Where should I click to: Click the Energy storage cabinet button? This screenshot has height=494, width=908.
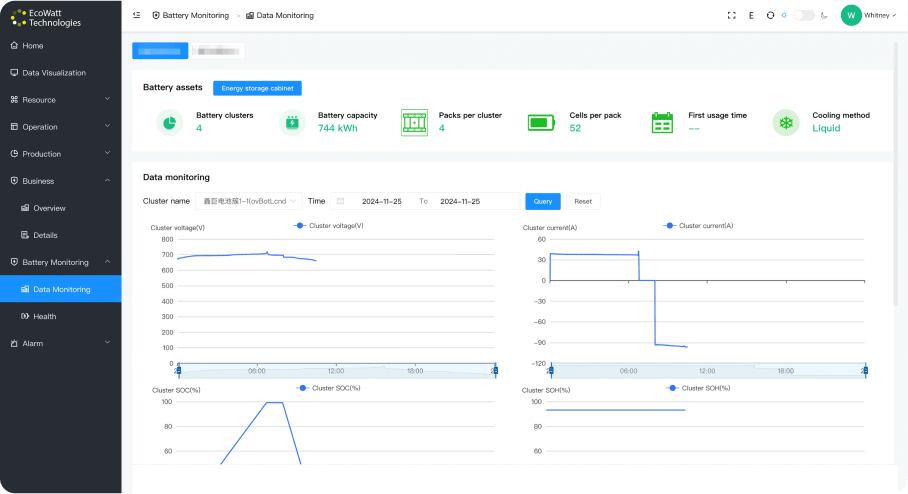point(257,88)
